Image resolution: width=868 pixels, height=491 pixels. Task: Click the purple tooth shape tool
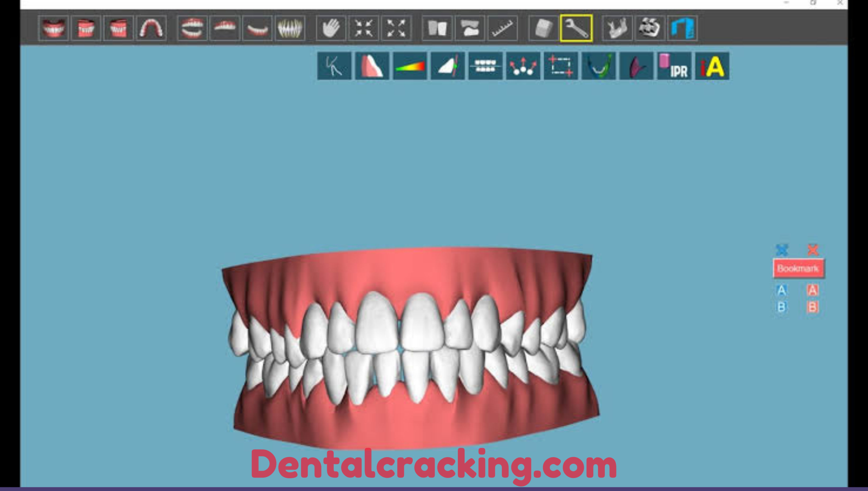(636, 66)
